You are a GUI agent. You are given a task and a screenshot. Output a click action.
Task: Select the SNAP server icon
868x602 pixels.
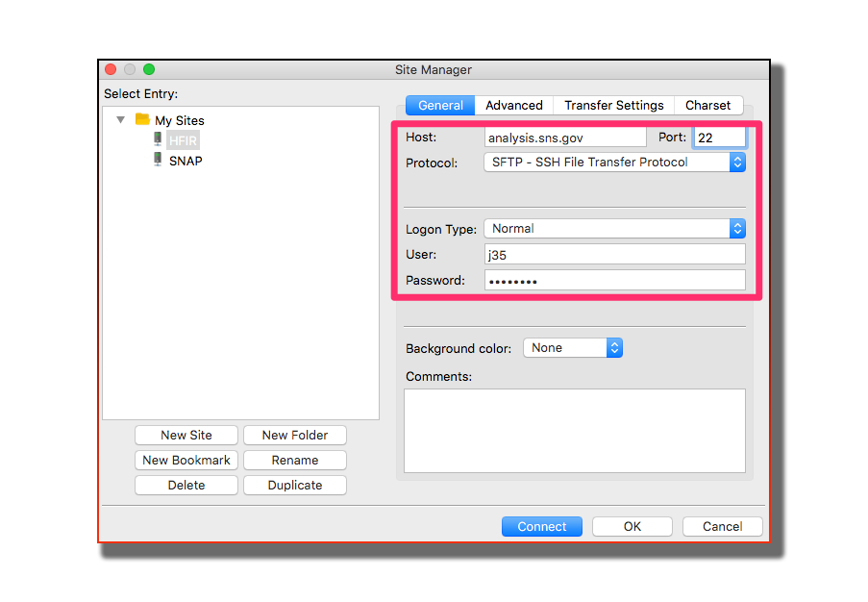[157, 160]
